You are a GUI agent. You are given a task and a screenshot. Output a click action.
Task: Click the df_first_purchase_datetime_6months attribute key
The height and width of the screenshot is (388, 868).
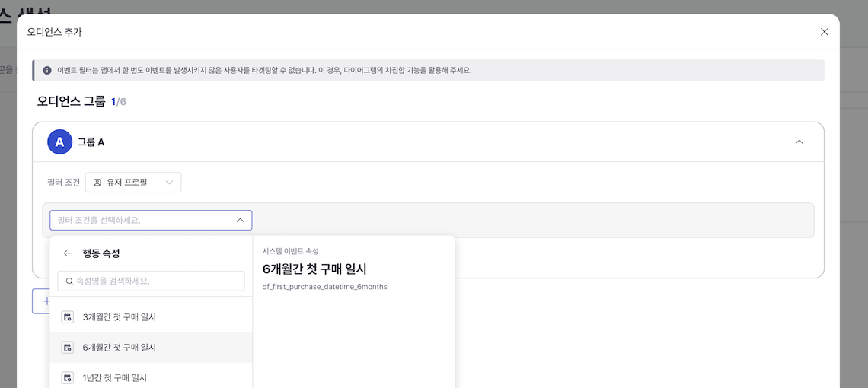click(x=325, y=287)
